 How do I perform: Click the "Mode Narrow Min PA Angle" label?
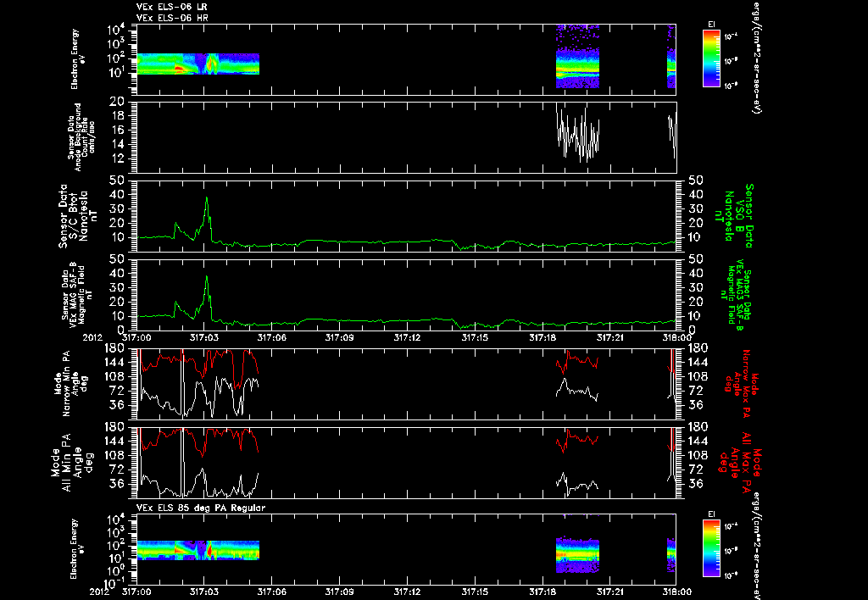pos(70,384)
